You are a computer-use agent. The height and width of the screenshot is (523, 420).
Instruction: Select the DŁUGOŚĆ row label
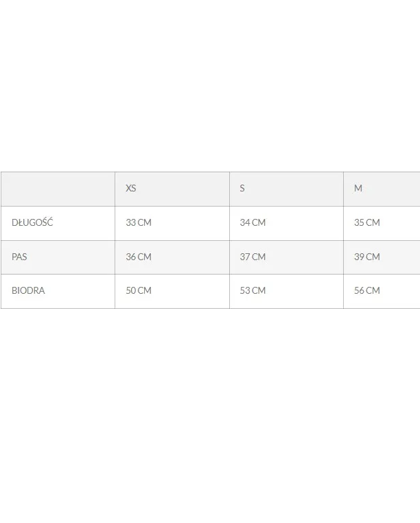click(x=32, y=222)
